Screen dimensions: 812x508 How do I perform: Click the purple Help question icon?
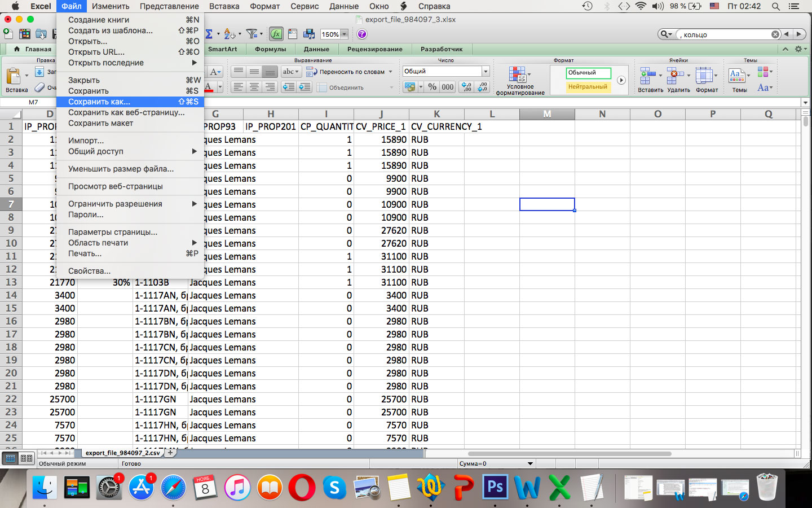click(362, 34)
